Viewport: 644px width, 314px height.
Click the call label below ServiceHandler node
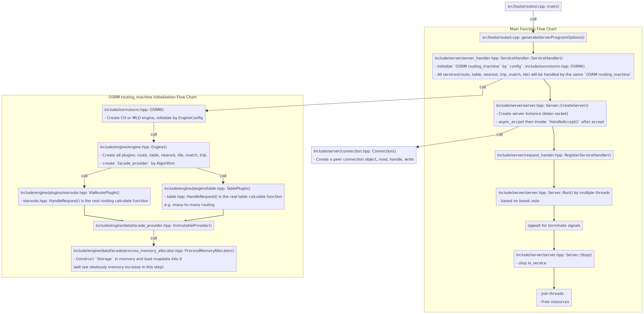pyautogui.click(x=483, y=87)
